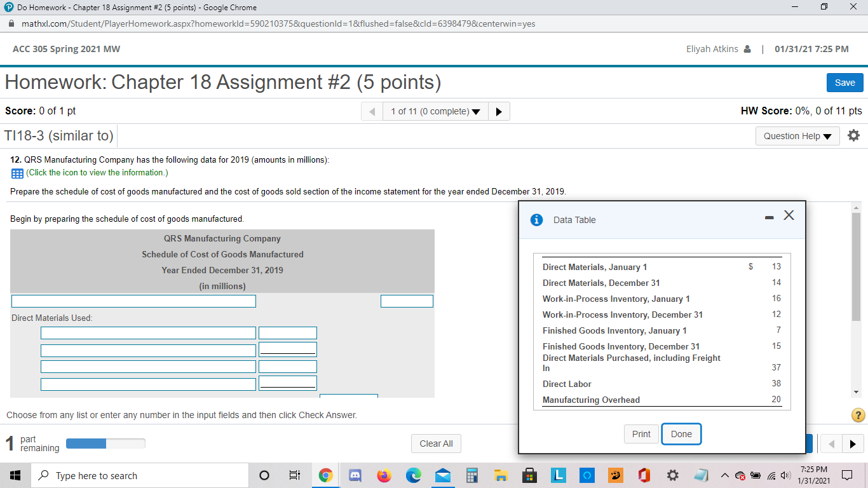The height and width of the screenshot is (488, 868).
Task: Click the right arrow to advance to next question
Action: pos(499,111)
